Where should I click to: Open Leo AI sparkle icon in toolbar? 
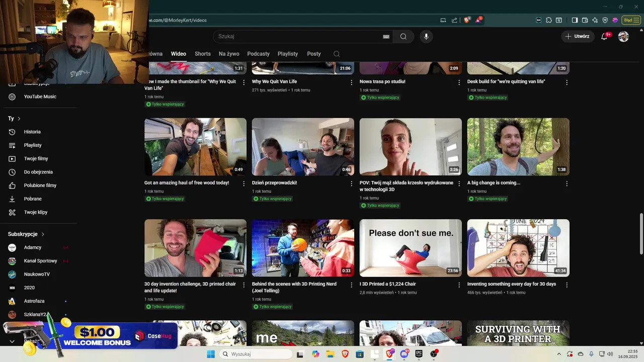(x=595, y=20)
